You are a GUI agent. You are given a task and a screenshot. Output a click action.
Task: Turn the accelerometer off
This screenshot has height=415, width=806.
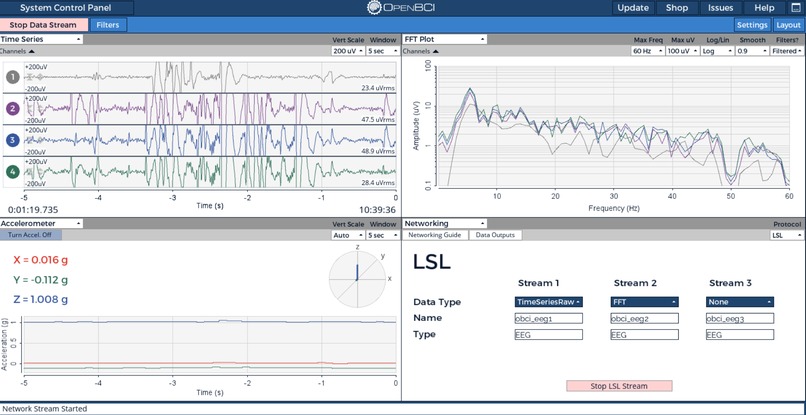[x=31, y=235]
